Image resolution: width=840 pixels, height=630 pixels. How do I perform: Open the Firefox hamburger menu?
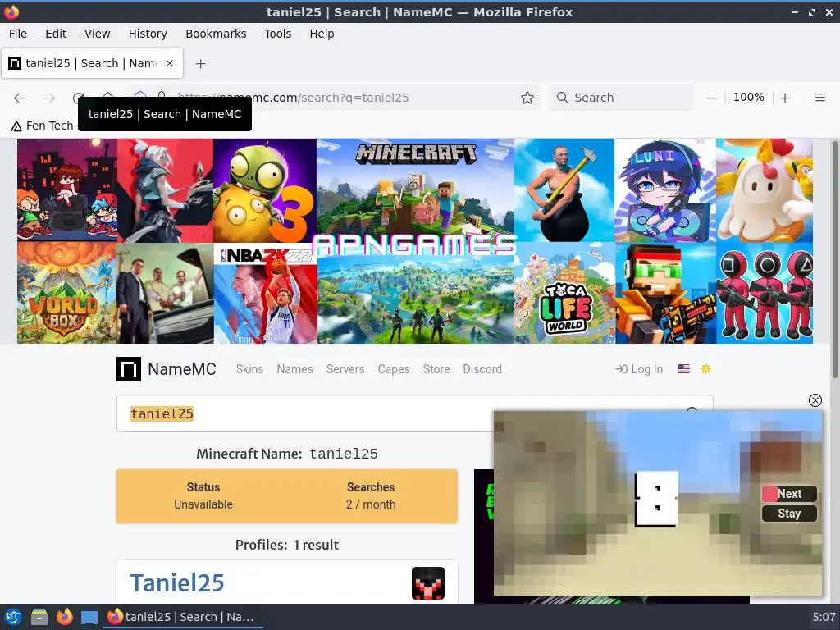[x=819, y=98]
